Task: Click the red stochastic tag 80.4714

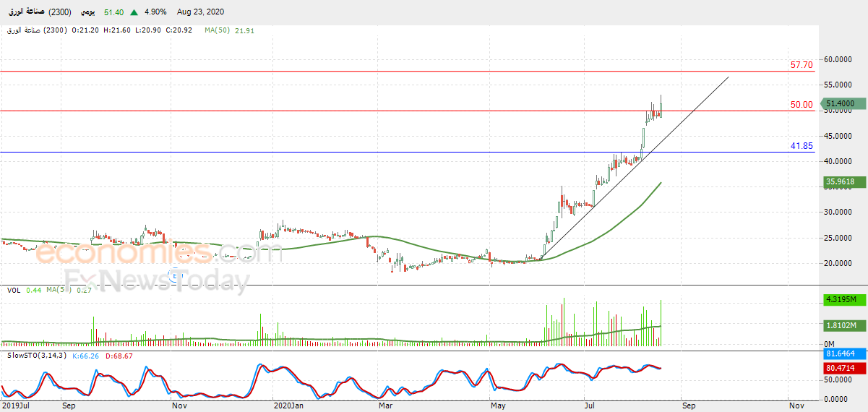Action: (x=845, y=369)
